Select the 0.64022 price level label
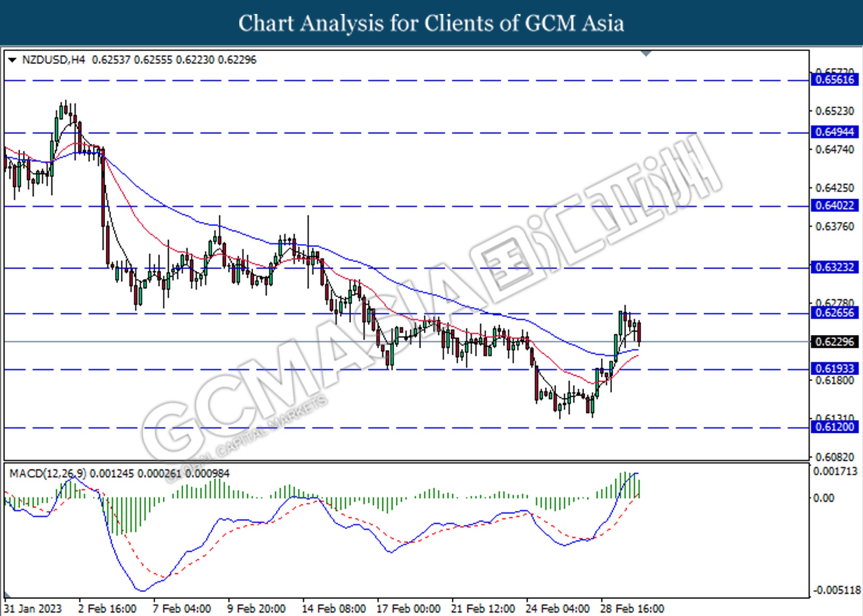The width and height of the screenshot is (863, 616). (x=835, y=206)
